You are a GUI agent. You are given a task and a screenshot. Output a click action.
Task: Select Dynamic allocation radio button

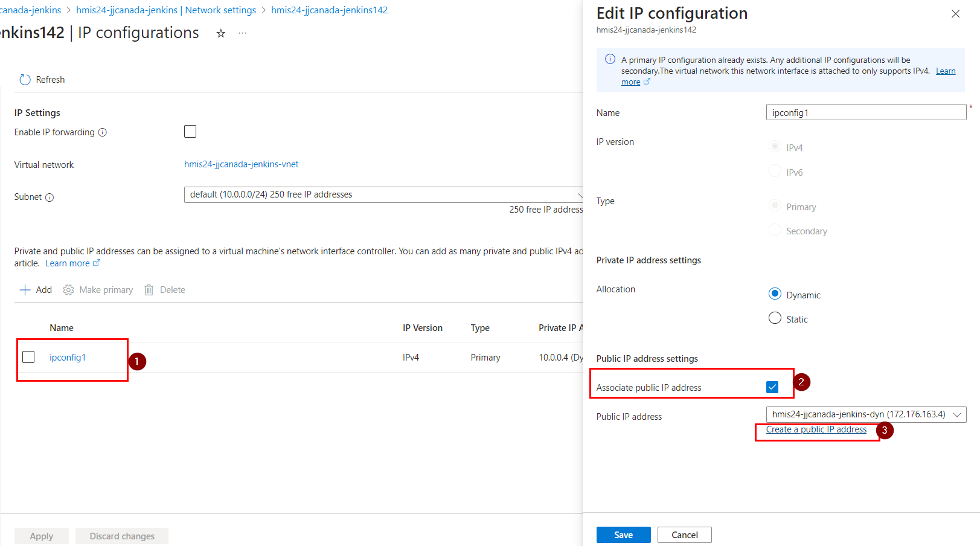pyautogui.click(x=775, y=294)
